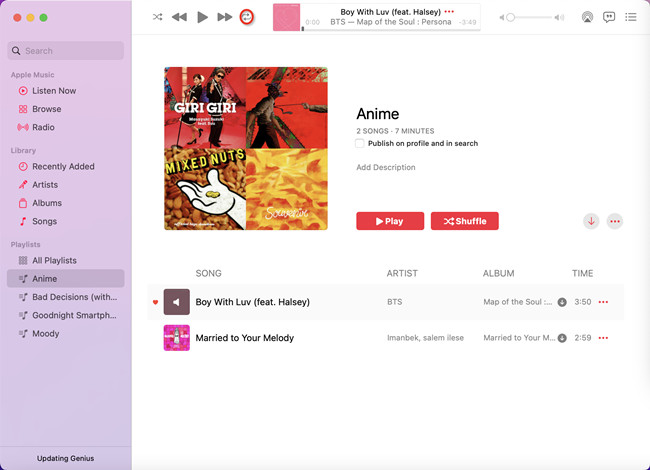Click Add Description text

[386, 167]
